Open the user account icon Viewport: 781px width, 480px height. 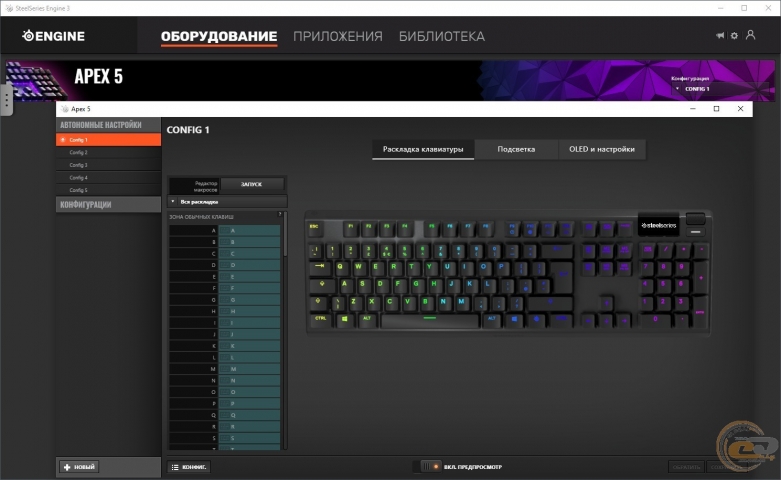pyautogui.click(x=750, y=35)
